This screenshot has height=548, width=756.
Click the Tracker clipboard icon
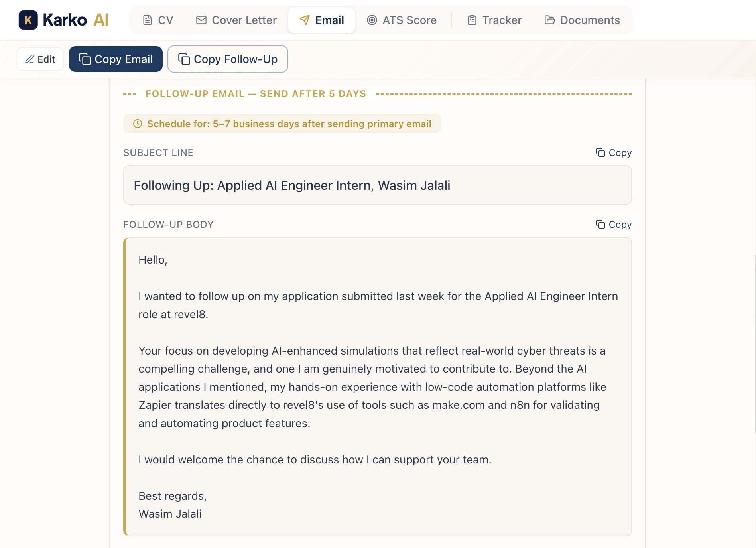[x=471, y=20]
